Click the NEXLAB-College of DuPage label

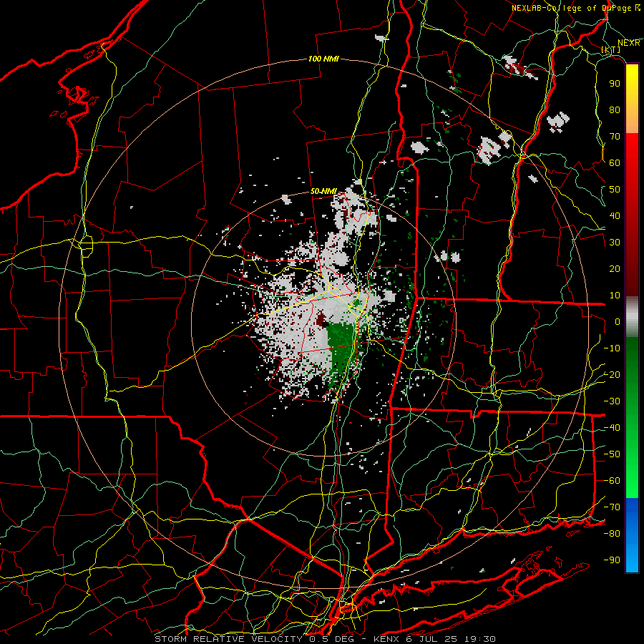click(576, 8)
